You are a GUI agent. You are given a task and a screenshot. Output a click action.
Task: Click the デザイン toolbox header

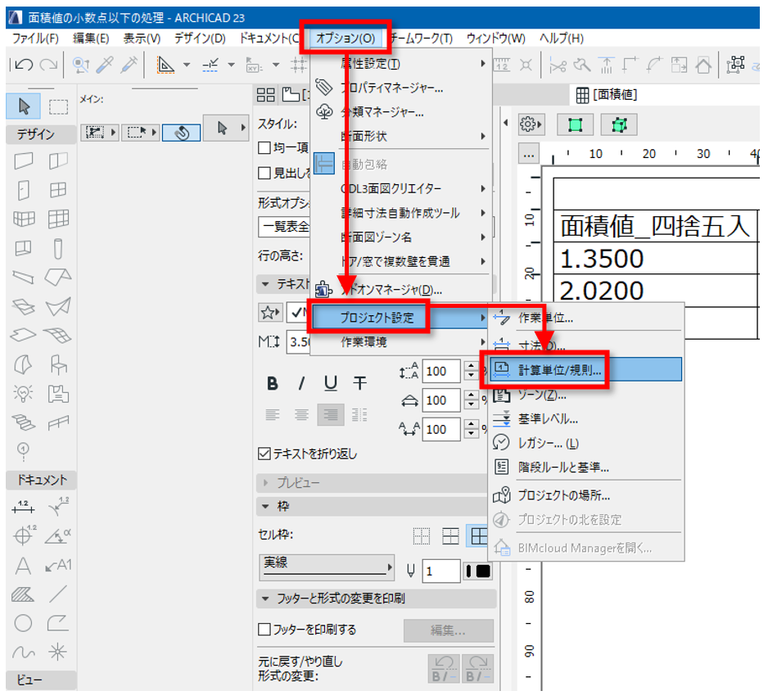click(41, 133)
